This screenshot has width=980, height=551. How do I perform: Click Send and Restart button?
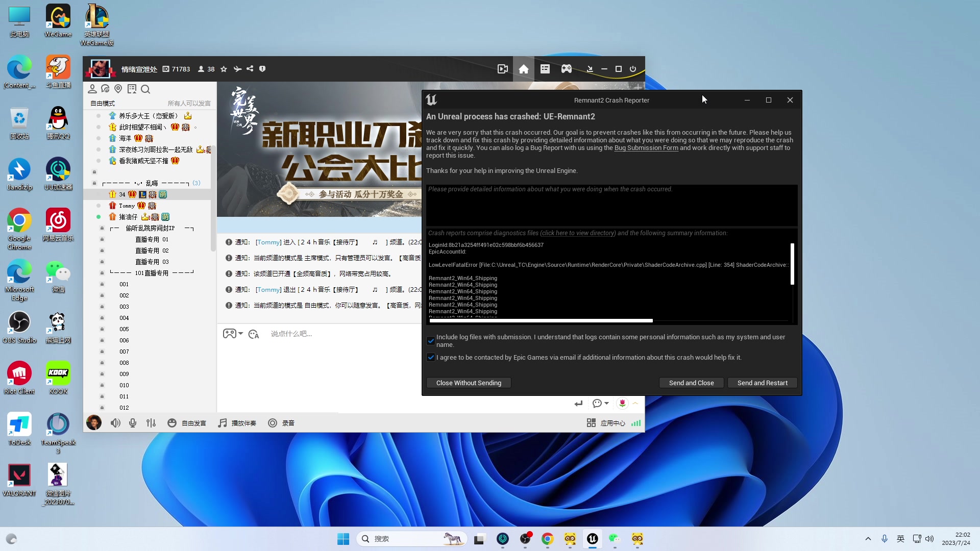(762, 383)
